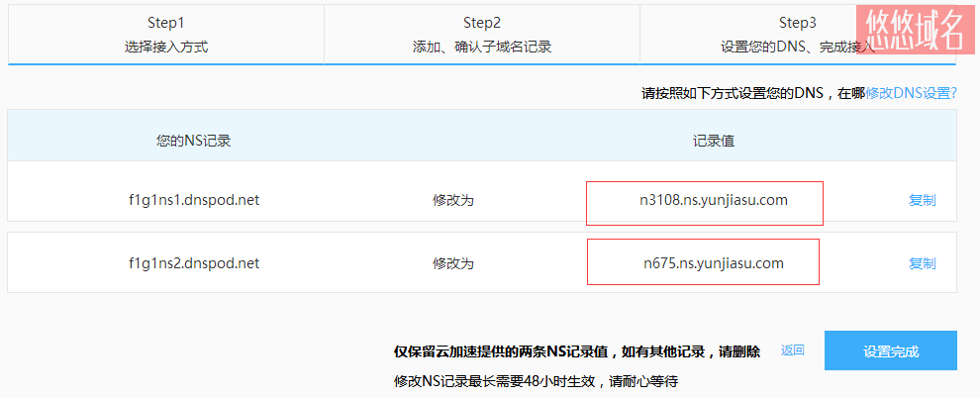The height and width of the screenshot is (398, 980).
Task: Switch to Step2 添加、确认子域名记录 tab
Action: pos(482,35)
